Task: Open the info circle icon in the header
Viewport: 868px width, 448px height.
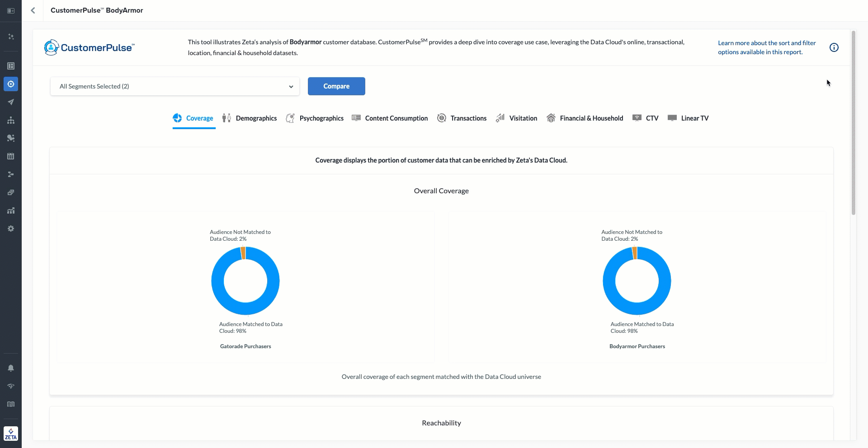Action: click(x=834, y=47)
